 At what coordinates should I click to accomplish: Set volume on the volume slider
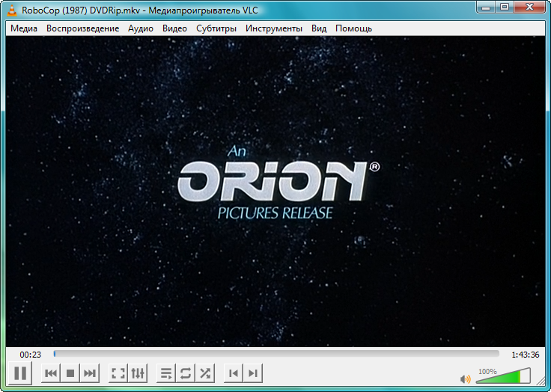click(503, 376)
